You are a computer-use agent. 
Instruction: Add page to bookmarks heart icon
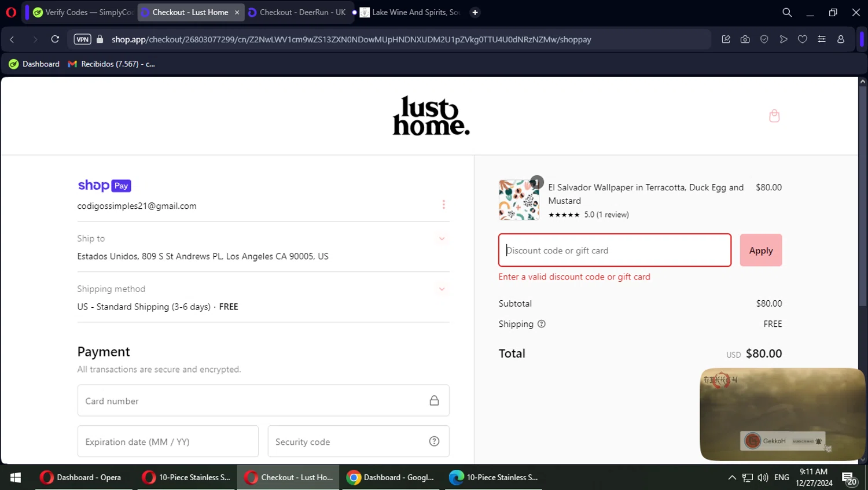[803, 39]
